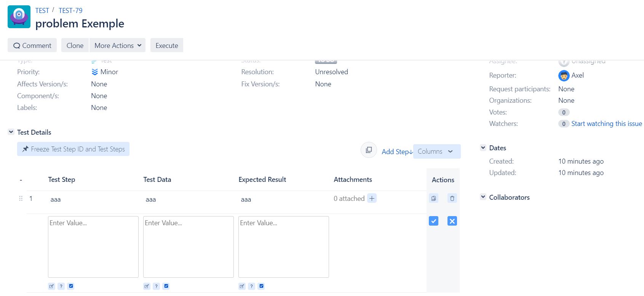Click the Clone button
This screenshot has width=644, height=296.
[75, 45]
